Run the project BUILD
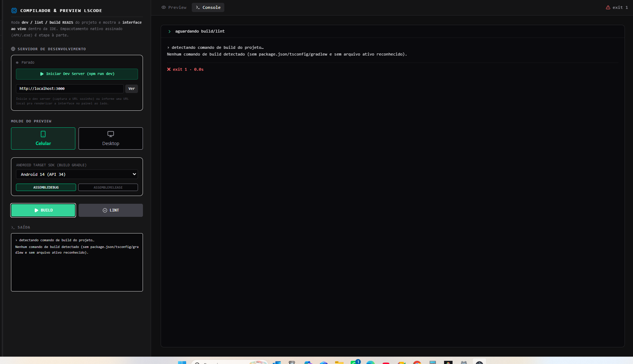Viewport: 633px width, 364px height. (43, 210)
